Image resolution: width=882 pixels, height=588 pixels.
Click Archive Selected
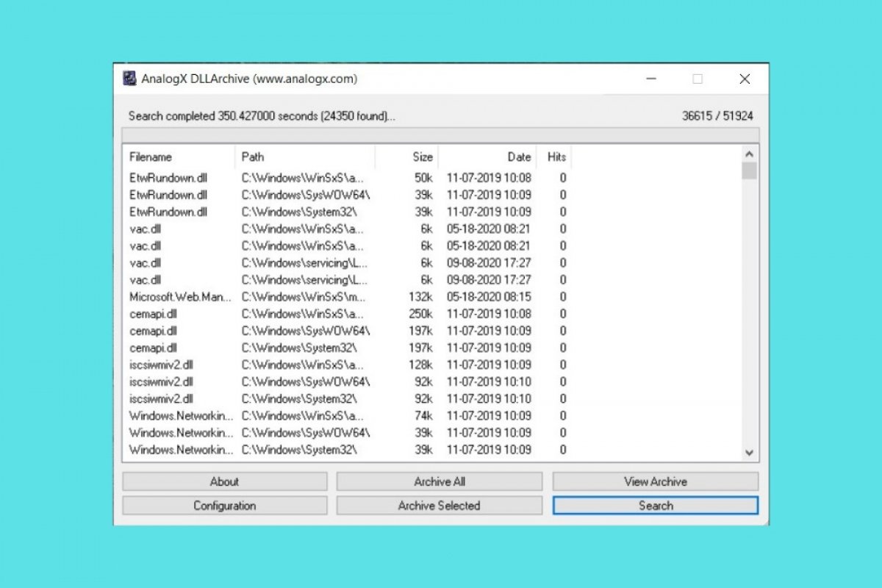(440, 506)
